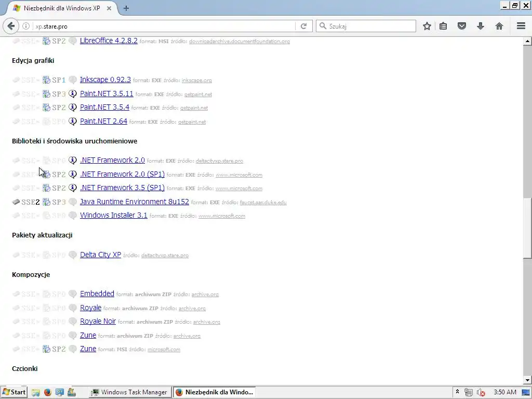Click the info bubble next to Paint.NET 2.64
This screenshot has width=532, height=399.
(73, 122)
